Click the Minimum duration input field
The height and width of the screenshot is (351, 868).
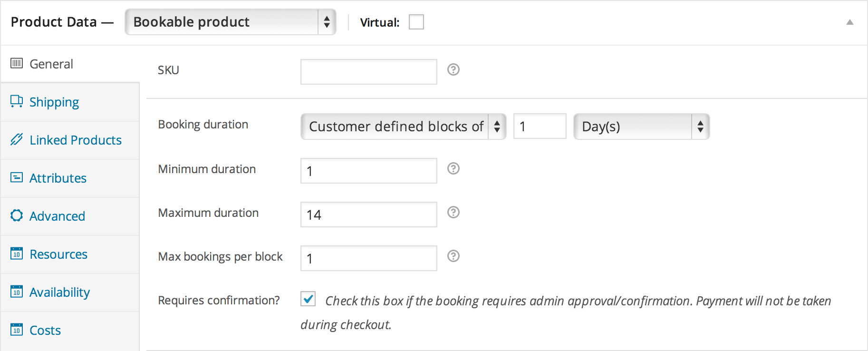[369, 171]
